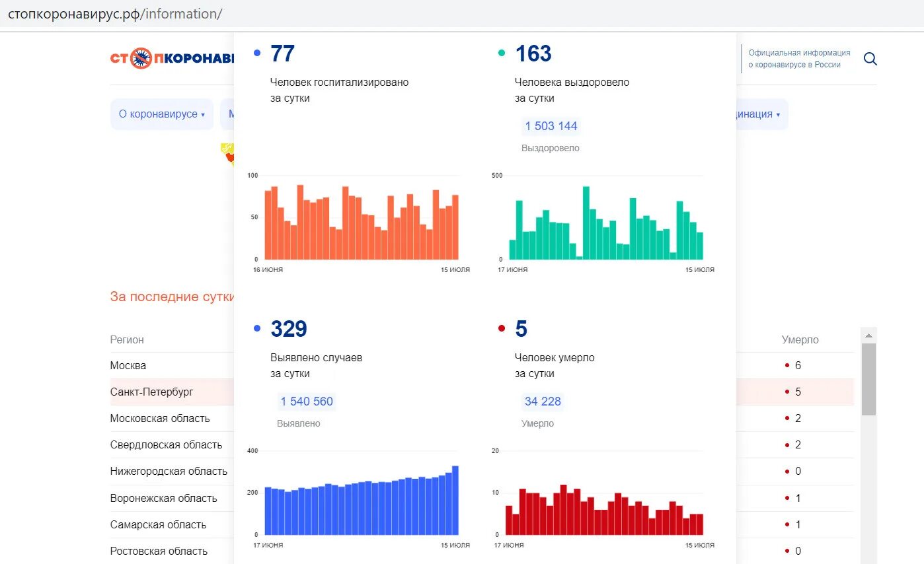Click the green recoveries bar chart
924x564 pixels.
605,222
